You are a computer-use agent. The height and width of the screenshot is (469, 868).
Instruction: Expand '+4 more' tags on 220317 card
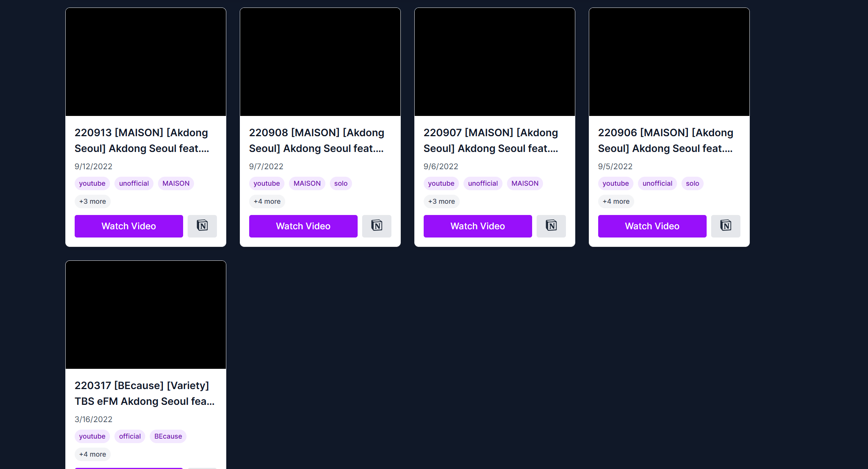pos(92,454)
